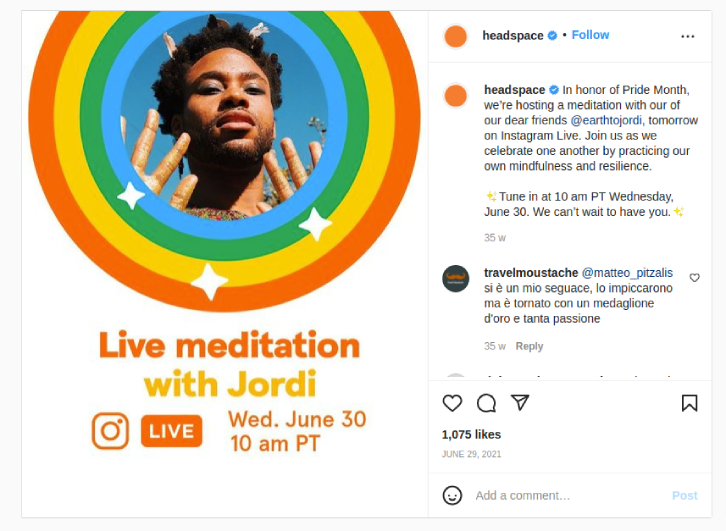Follow the headspace account
Image resolution: width=726 pixels, height=531 pixels.
tap(590, 35)
